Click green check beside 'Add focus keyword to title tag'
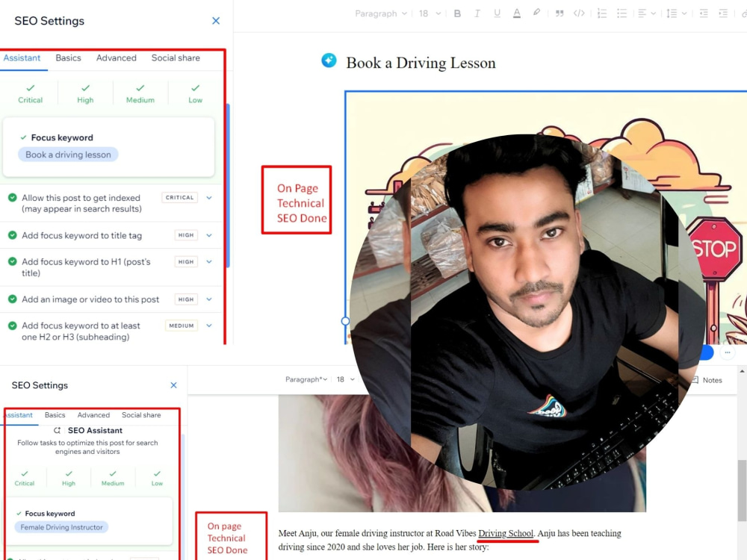The image size is (747, 560). [x=13, y=235]
